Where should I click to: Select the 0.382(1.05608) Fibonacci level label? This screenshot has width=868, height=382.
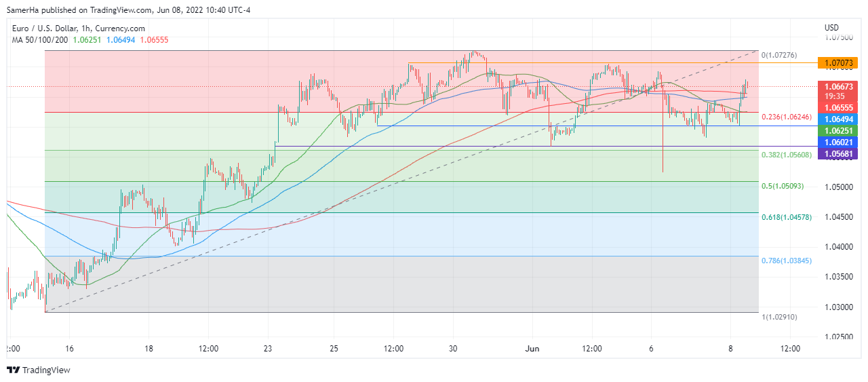point(787,155)
